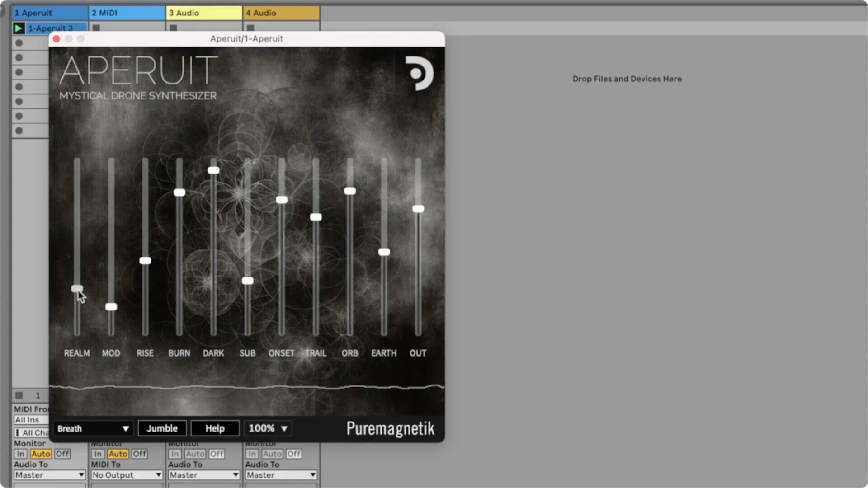Set track 1 Monitor to Auto
Image resolution: width=868 pixels, height=488 pixels.
pyautogui.click(x=41, y=454)
